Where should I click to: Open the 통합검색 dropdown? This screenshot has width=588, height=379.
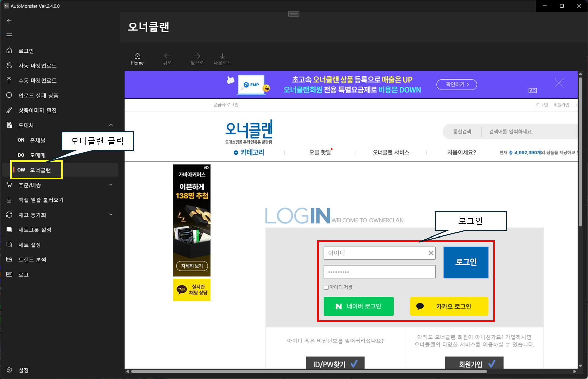[462, 132]
